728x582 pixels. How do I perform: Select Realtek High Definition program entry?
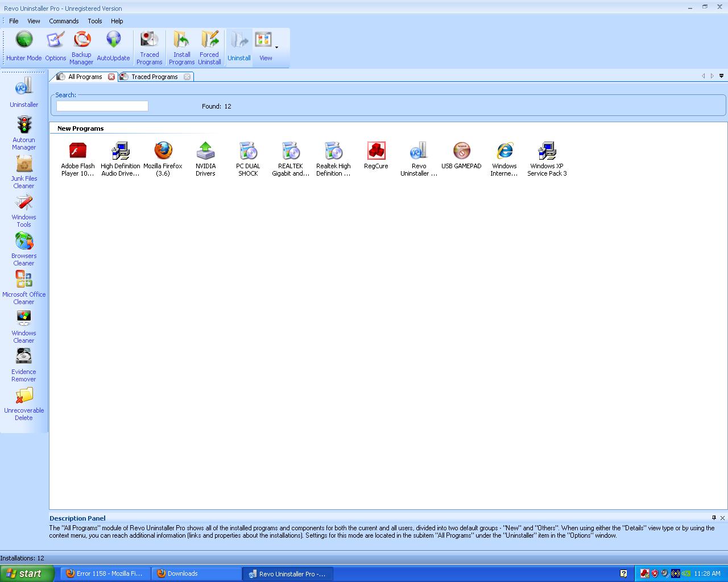[333, 159]
